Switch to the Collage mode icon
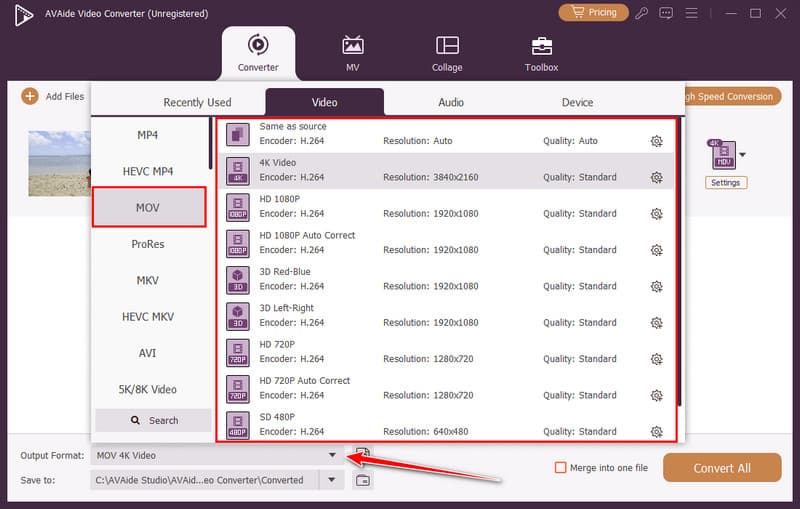Image resolution: width=800 pixels, height=509 pixels. [x=447, y=46]
